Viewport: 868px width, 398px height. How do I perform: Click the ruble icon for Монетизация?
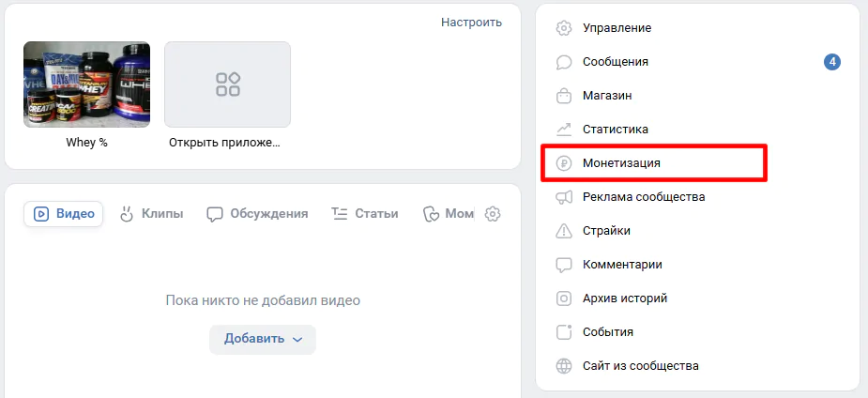[564, 163]
